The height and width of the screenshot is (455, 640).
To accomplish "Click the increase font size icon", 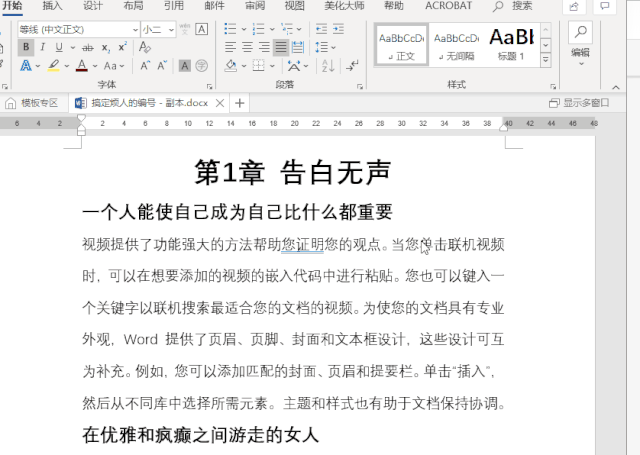I will (x=146, y=66).
